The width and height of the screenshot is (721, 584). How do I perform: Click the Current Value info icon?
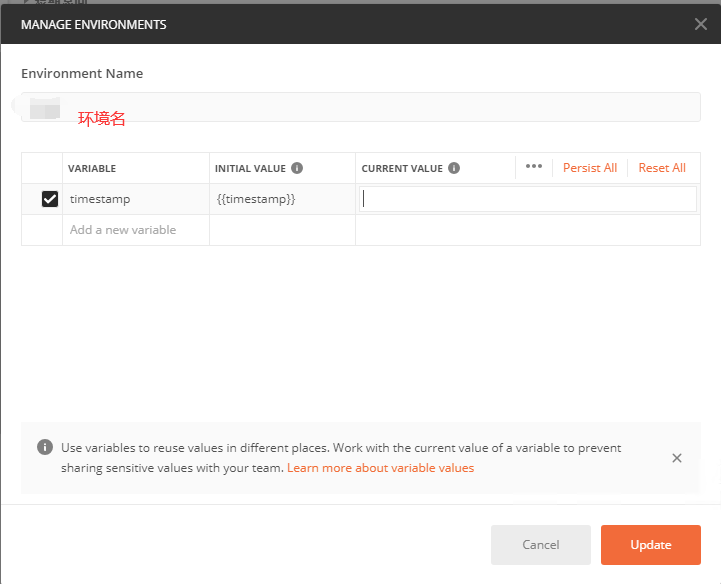454,168
